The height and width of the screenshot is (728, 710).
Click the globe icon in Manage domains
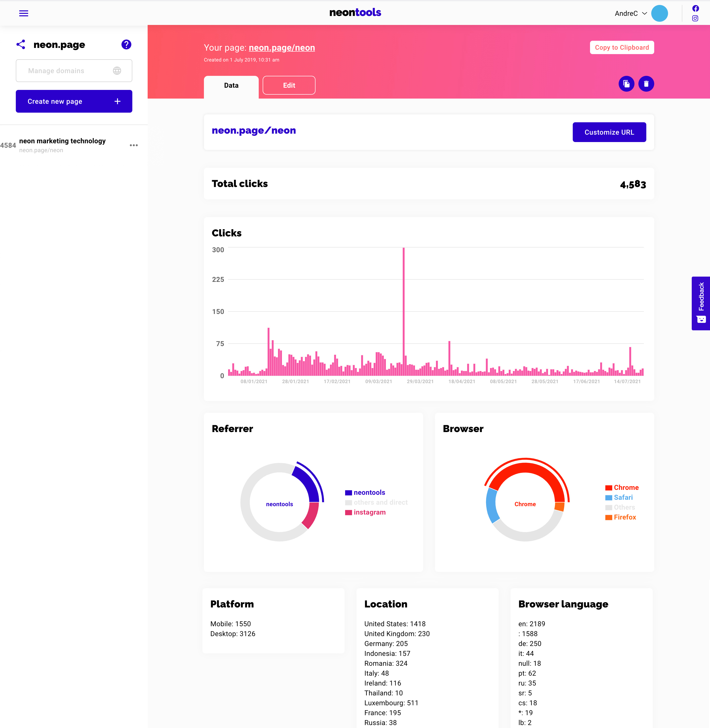(117, 70)
